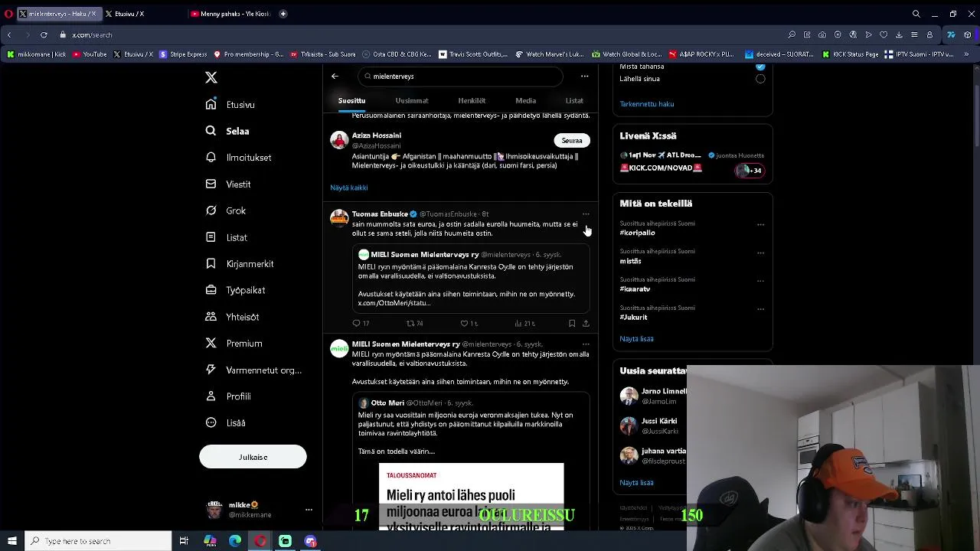Switch to Suosittu tab
980x551 pixels.
coord(351,100)
